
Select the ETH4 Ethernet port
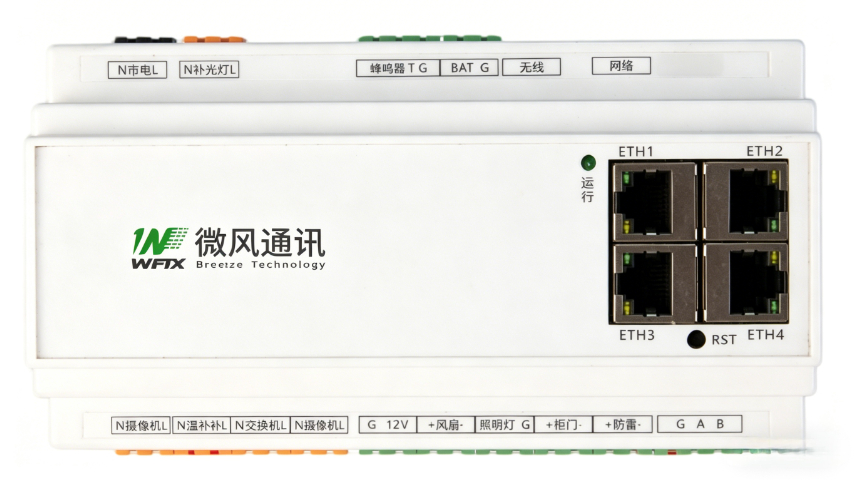745,283
